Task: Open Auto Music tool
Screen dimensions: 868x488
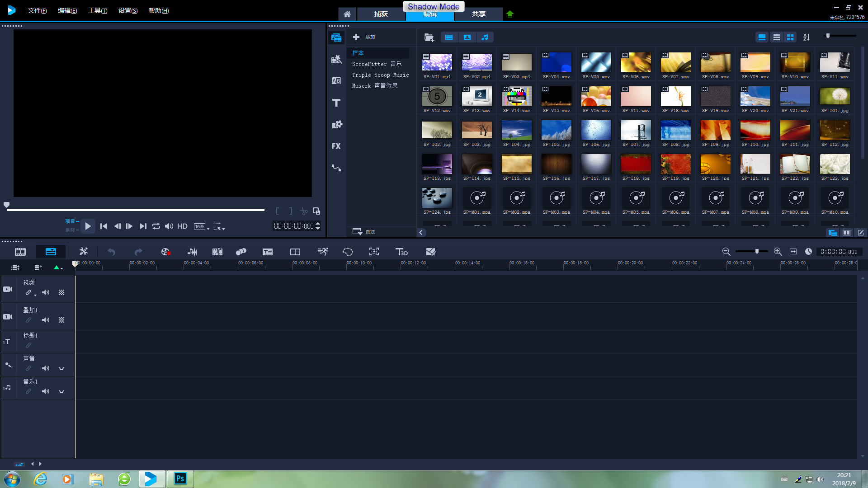Action: (x=217, y=252)
